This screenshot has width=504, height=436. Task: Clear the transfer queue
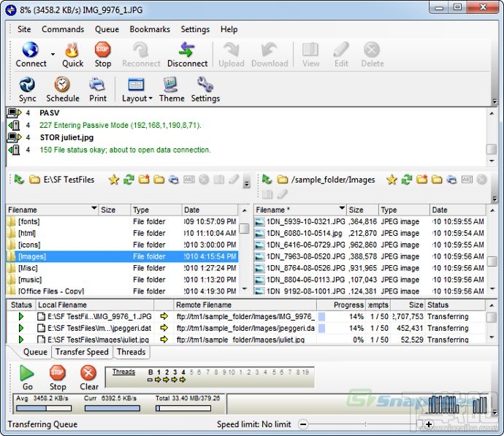click(x=88, y=378)
